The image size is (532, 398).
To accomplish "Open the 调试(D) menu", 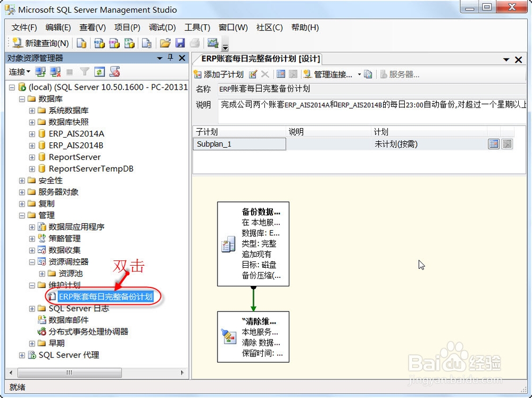I will point(162,28).
